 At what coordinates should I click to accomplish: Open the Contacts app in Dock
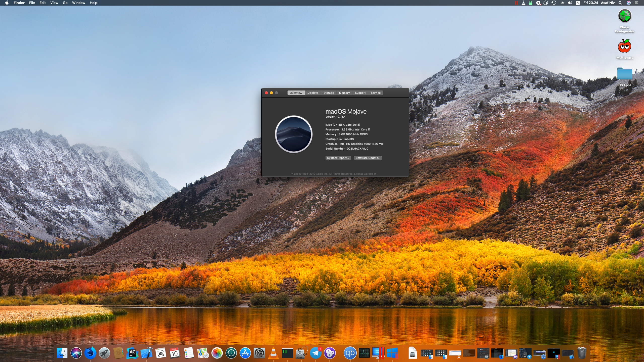tap(118, 353)
